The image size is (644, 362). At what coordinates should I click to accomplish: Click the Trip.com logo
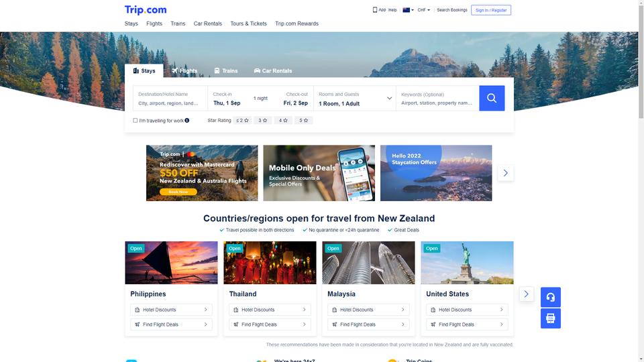click(146, 10)
